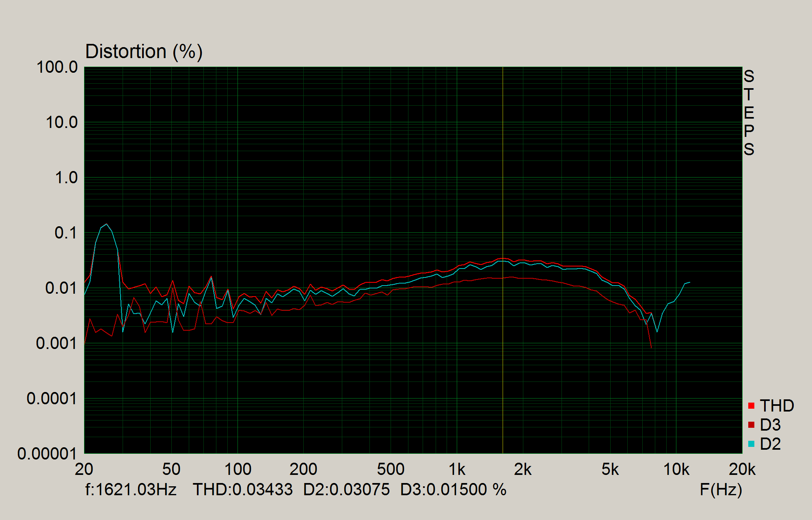Click the 0.001 y-axis label
812x520 pixels.
[56, 343]
